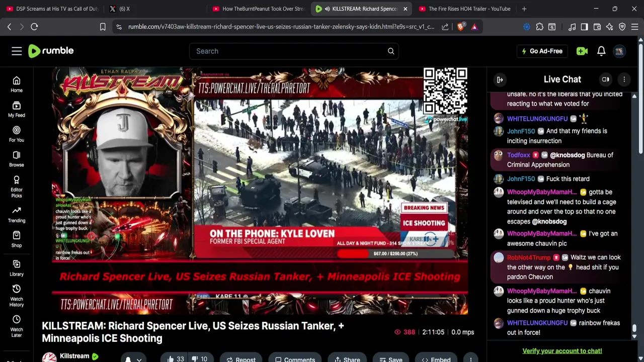Open Brave Leo AI sparkle icon
This screenshot has width=644, height=362.
click(610, 27)
